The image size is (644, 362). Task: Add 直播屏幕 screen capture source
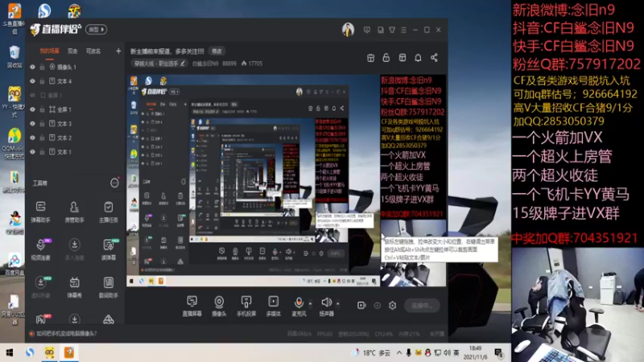[x=192, y=306]
